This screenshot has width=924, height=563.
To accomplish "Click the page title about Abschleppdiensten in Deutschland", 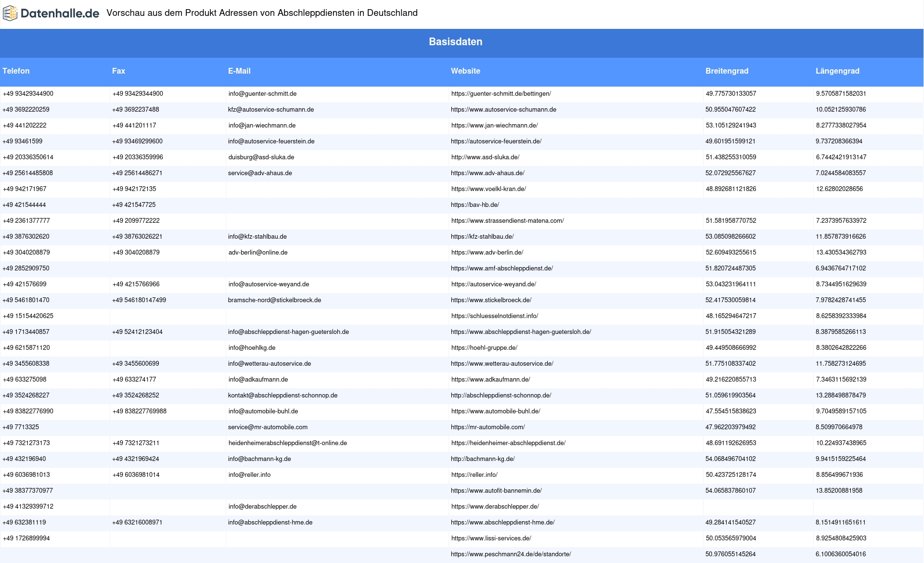I will pyautogui.click(x=262, y=13).
